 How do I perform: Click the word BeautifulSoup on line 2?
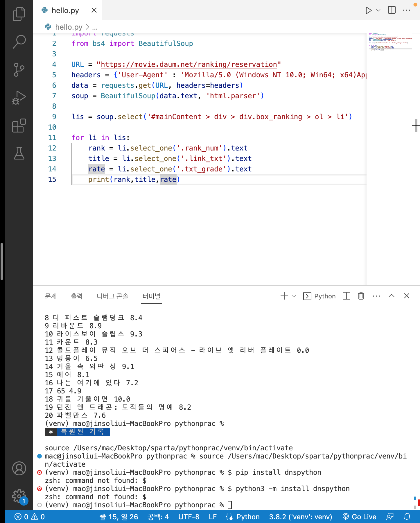pyautogui.click(x=166, y=44)
